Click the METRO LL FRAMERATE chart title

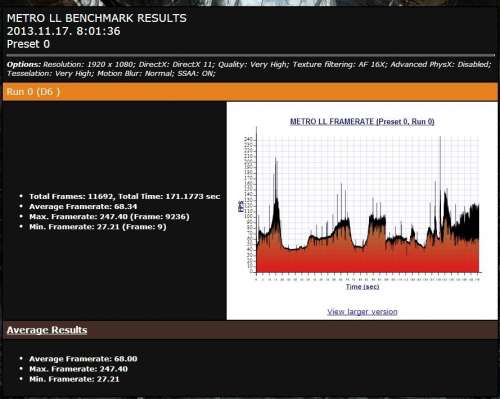(x=362, y=122)
